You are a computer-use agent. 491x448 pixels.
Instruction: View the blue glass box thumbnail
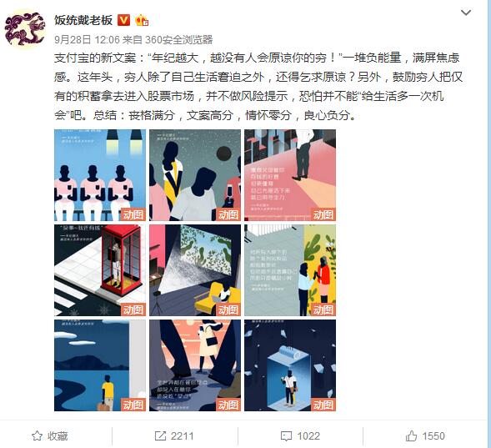[290, 365]
